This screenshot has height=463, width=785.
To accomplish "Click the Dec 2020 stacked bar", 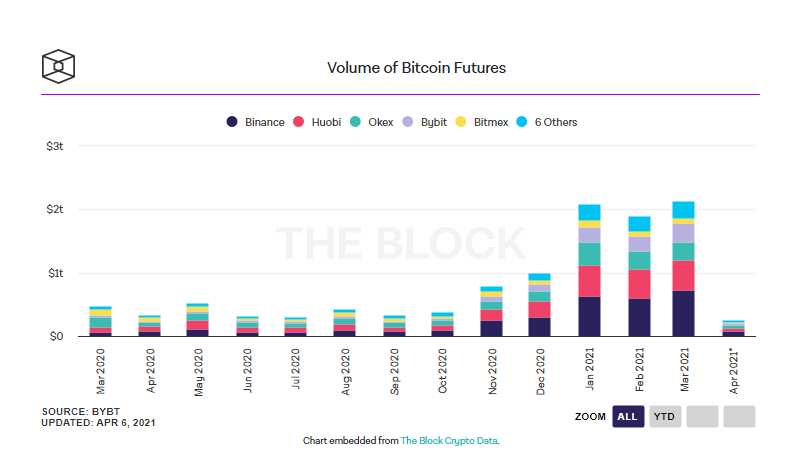I will coord(540,305).
